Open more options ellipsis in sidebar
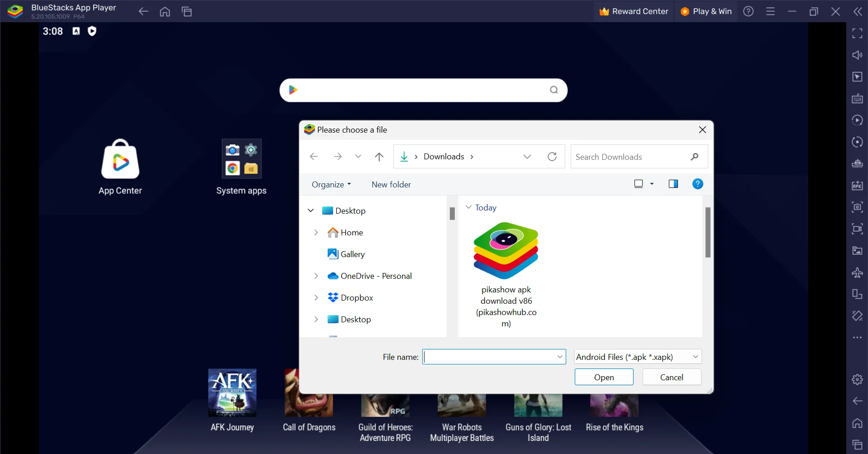Viewport: 868px width, 454px height. tap(857, 338)
